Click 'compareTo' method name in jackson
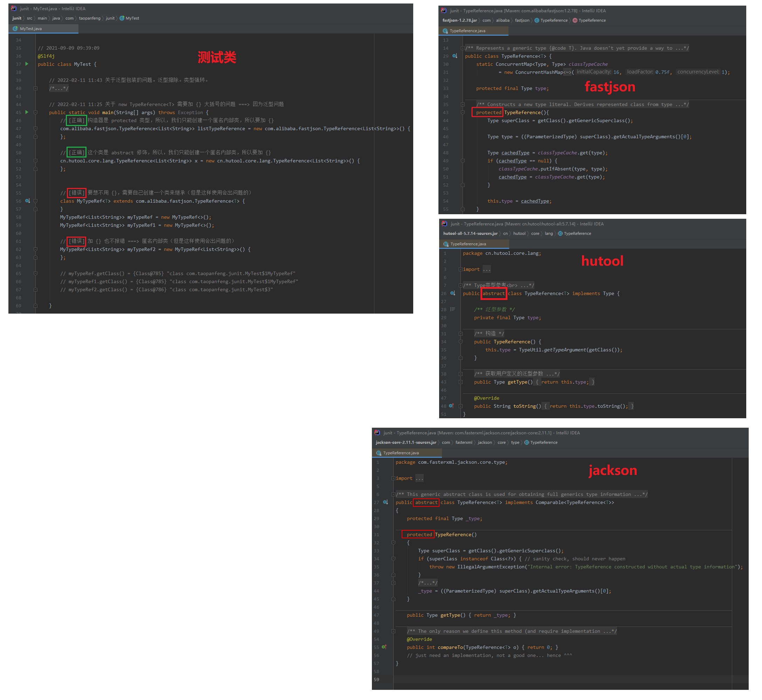Viewport: 762px width, 700px height. click(x=450, y=647)
